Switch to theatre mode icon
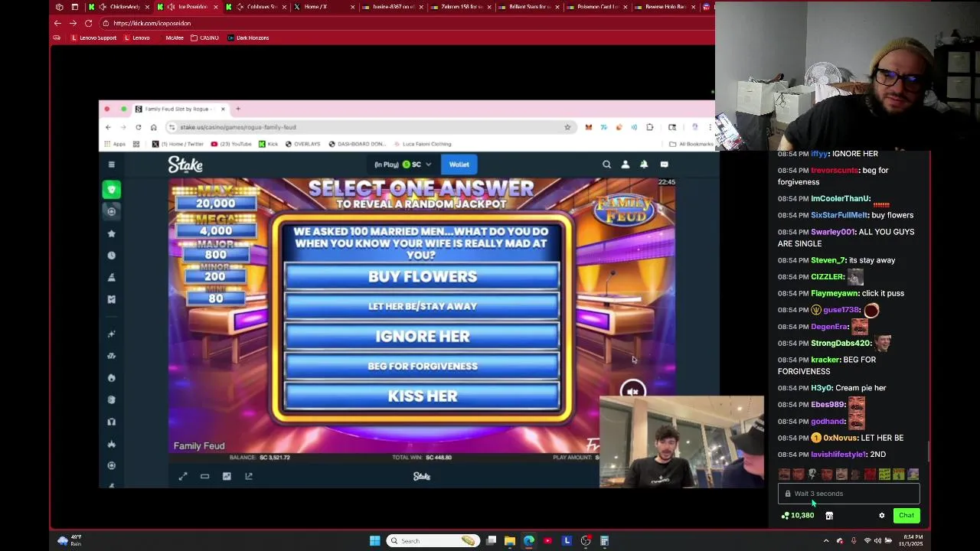The width and height of the screenshot is (980, 551). (204, 476)
